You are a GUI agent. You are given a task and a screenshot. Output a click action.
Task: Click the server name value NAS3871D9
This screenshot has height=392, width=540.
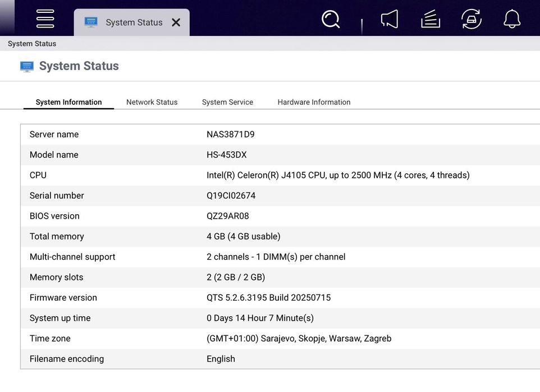(230, 135)
